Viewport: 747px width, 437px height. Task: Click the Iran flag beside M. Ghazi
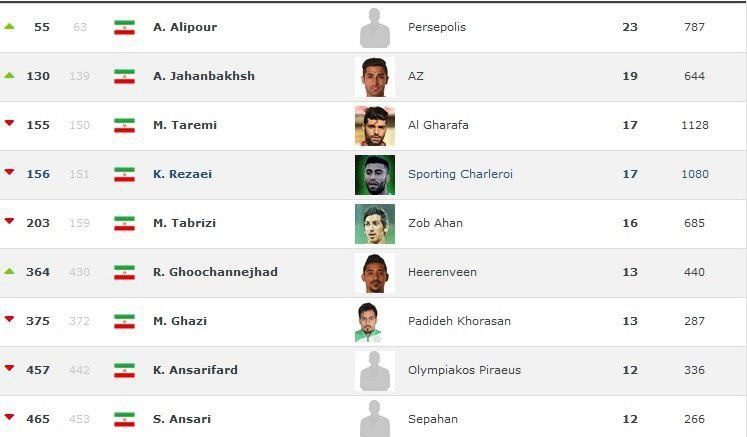pyautogui.click(x=124, y=321)
